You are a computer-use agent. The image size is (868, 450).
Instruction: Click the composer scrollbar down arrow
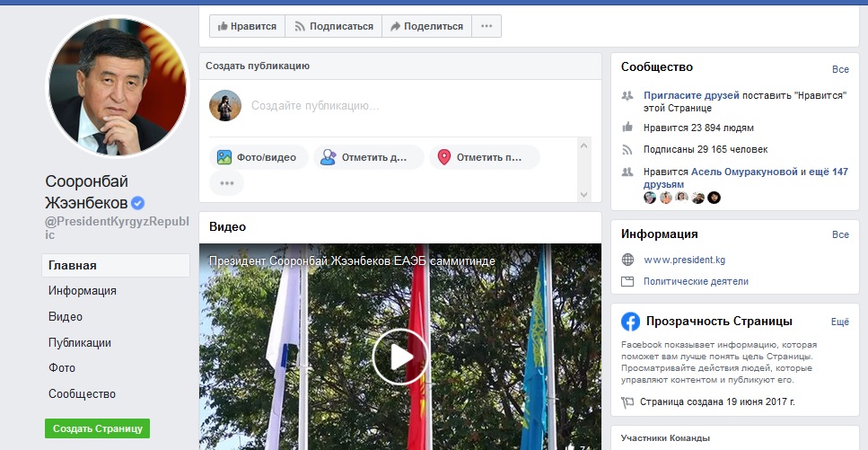point(583,195)
